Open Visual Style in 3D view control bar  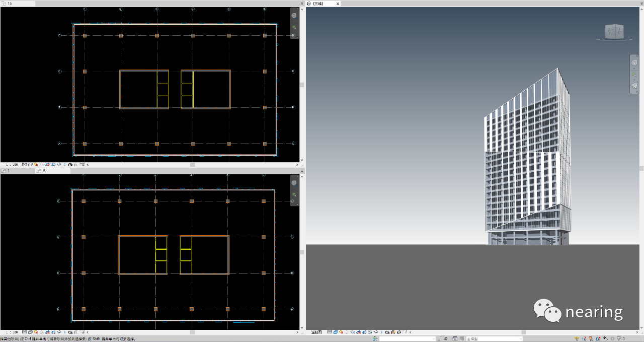(336, 332)
